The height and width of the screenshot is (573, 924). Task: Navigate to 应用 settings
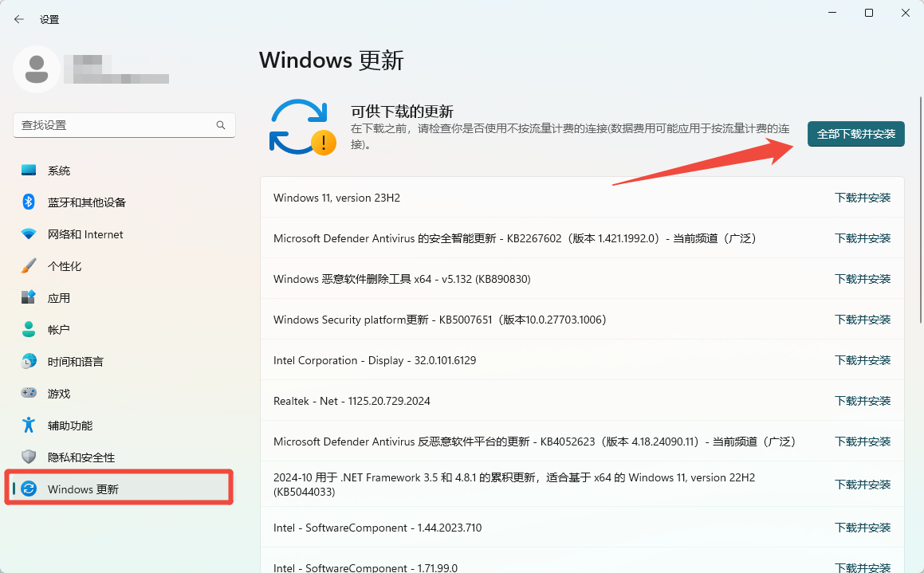click(x=124, y=297)
